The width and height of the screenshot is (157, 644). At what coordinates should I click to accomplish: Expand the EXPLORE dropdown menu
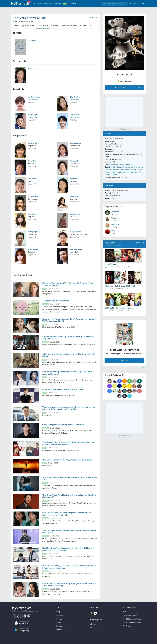click(46, 4)
